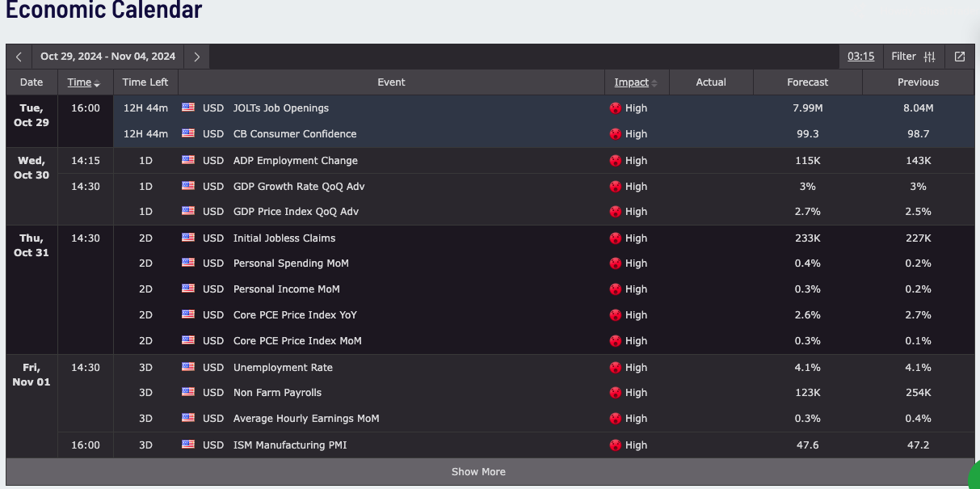The height and width of the screenshot is (489, 980).
Task: Click US flag beside ISM Manufacturing PMI
Action: tap(188, 445)
